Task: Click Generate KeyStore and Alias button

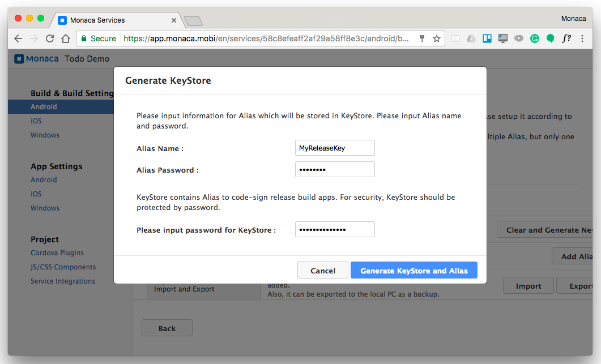Action: click(414, 271)
